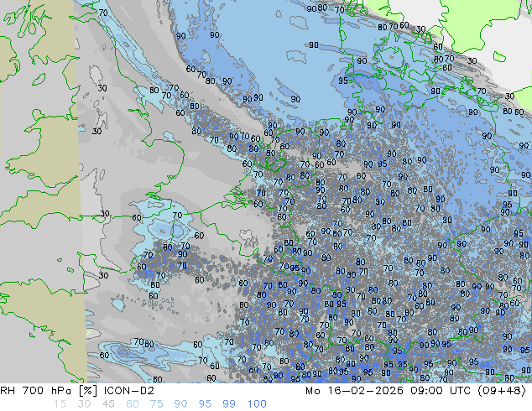Click the 15 value in the legend
The image size is (532, 411).
[x=58, y=403]
